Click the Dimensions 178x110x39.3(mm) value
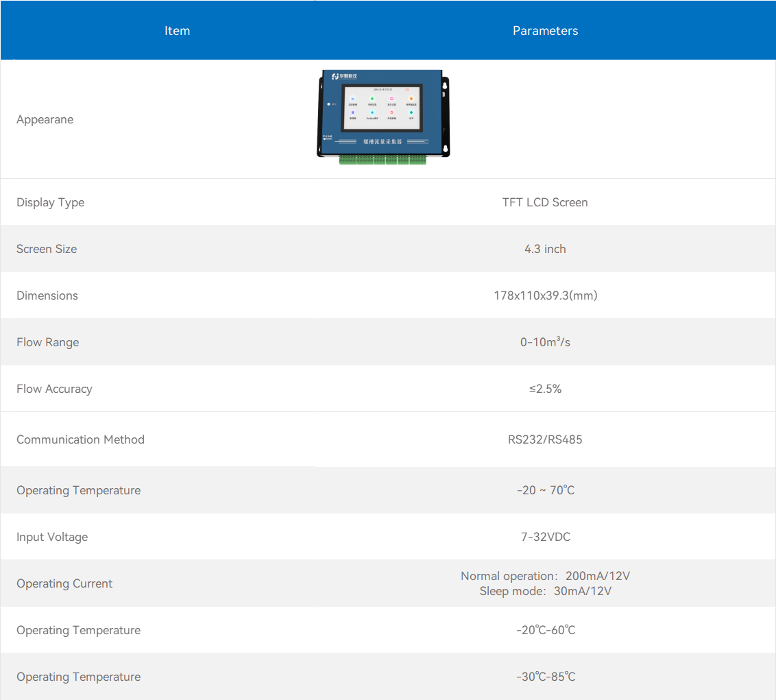This screenshot has width=776, height=700. 546,295
